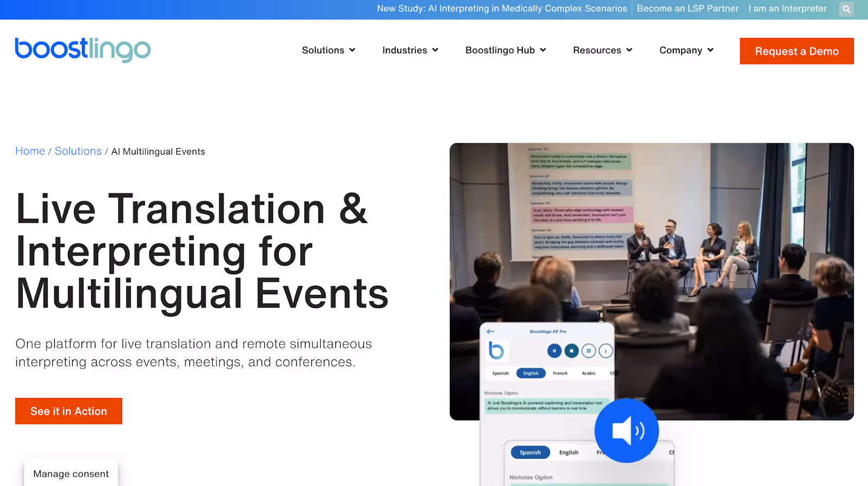The width and height of the screenshot is (868, 486).
Task: Select Arabic tab in upper mockup
Action: tap(589, 373)
